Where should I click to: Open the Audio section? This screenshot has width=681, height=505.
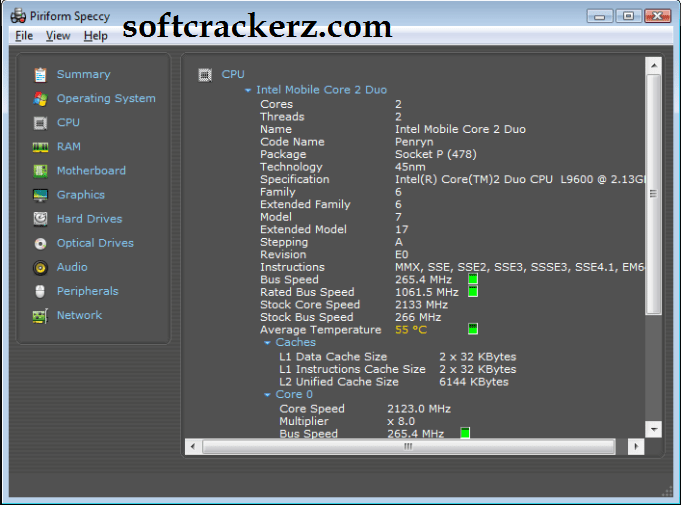coord(73,267)
